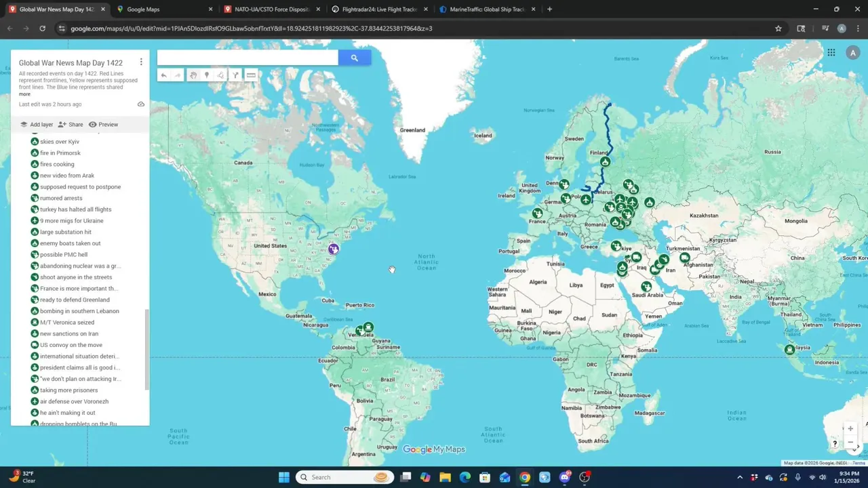Go back in browser history
This screenshot has width=868, height=488.
(9, 28)
